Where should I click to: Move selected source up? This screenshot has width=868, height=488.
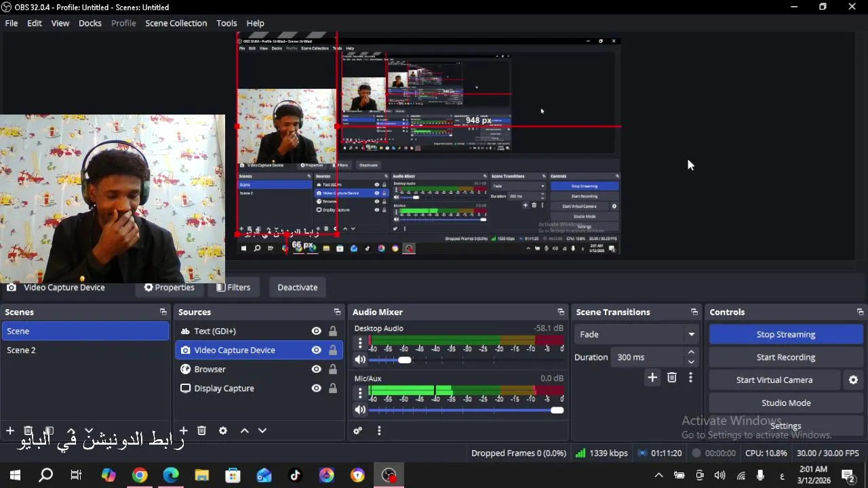click(244, 431)
